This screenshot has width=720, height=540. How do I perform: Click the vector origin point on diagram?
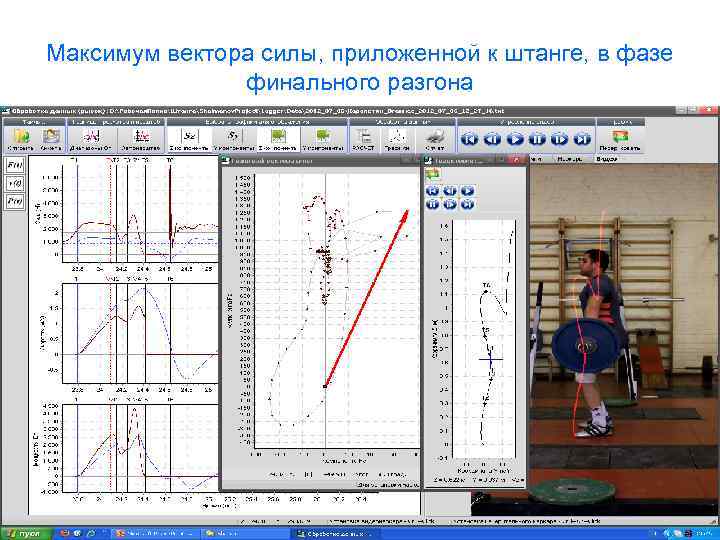tap(325, 386)
